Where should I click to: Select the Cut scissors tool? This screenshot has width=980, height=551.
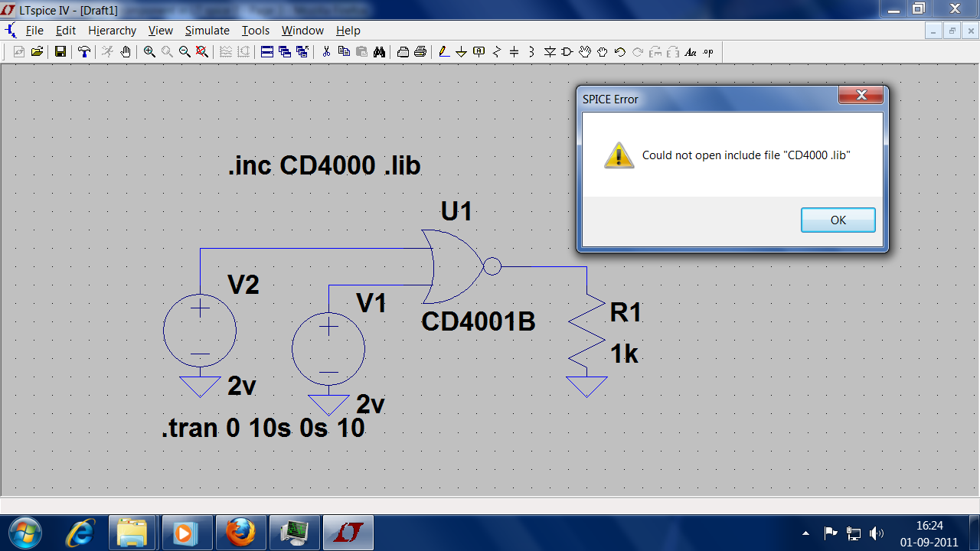click(326, 52)
